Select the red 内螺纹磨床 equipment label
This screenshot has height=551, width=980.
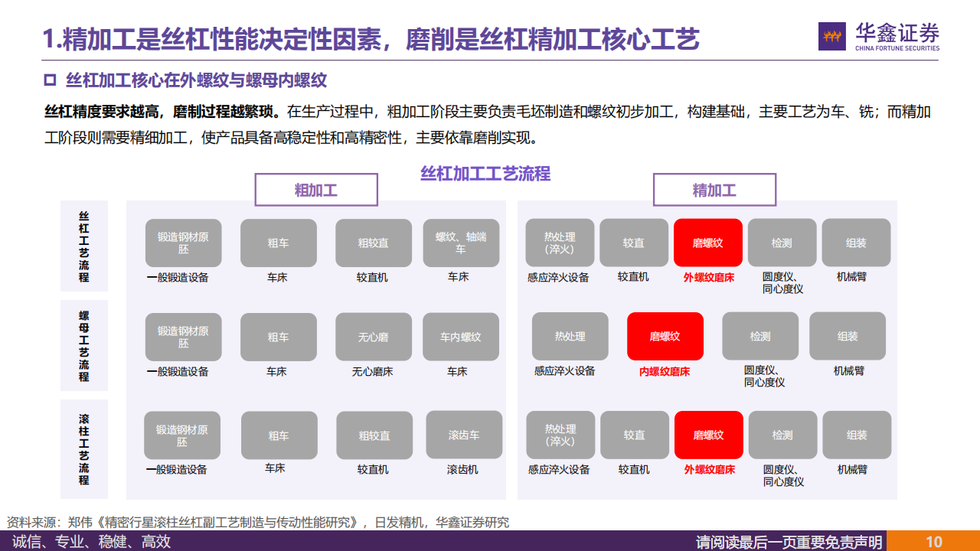(665, 372)
